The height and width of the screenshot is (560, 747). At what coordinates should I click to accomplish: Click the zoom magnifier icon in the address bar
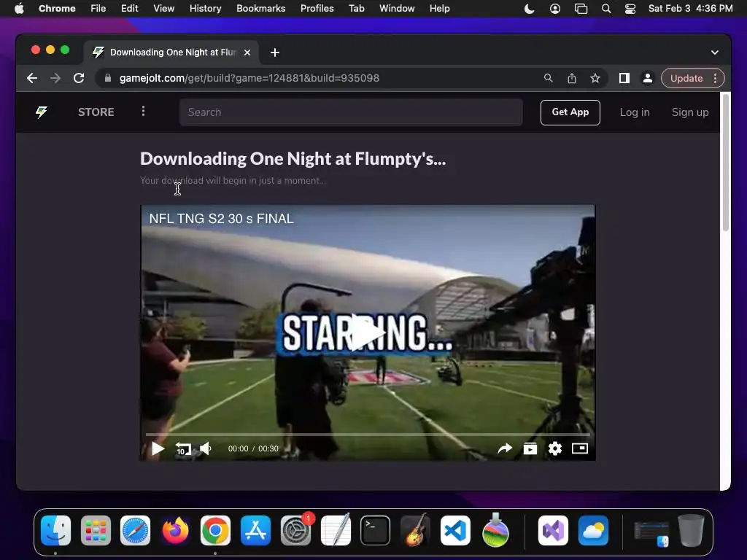[549, 78]
